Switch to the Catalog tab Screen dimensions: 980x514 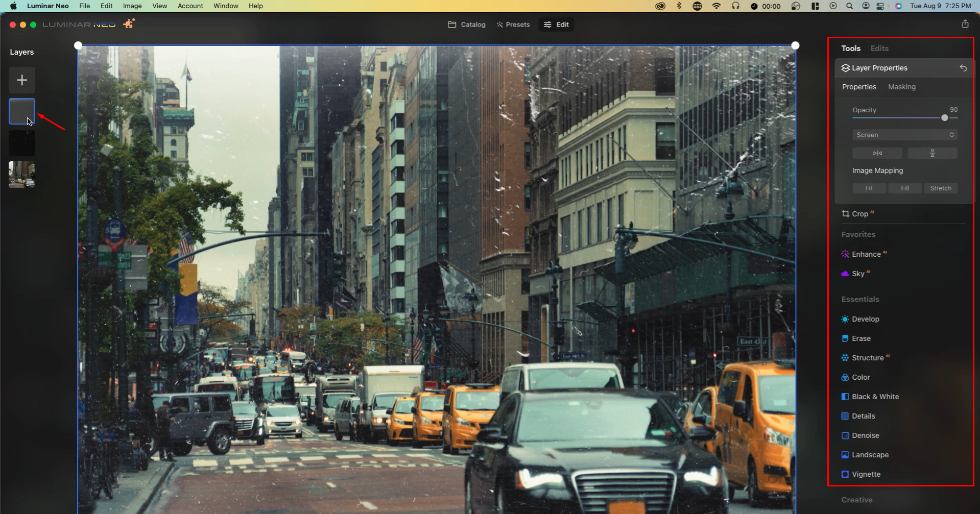point(467,25)
